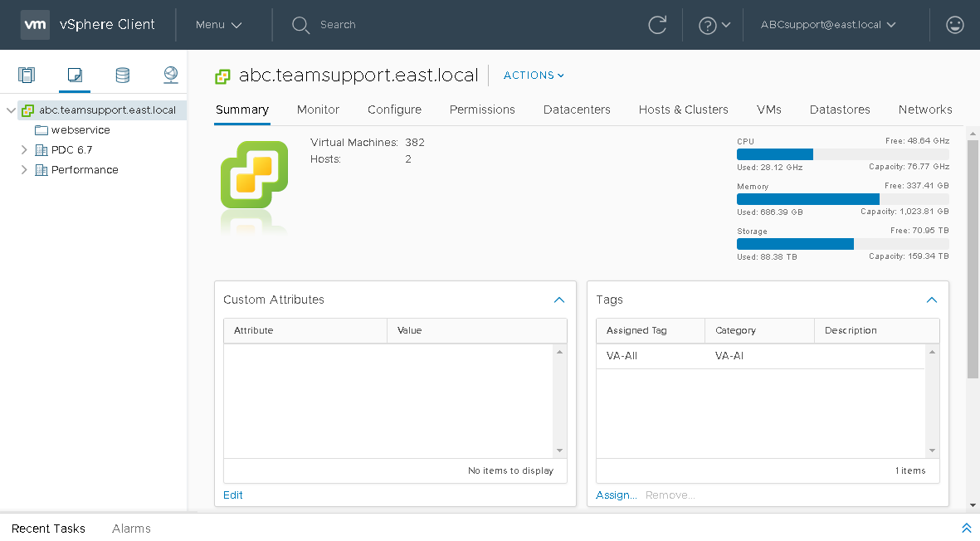Viewport: 980px width, 541px height.
Task: Open the Help dropdown menu
Action: click(712, 25)
